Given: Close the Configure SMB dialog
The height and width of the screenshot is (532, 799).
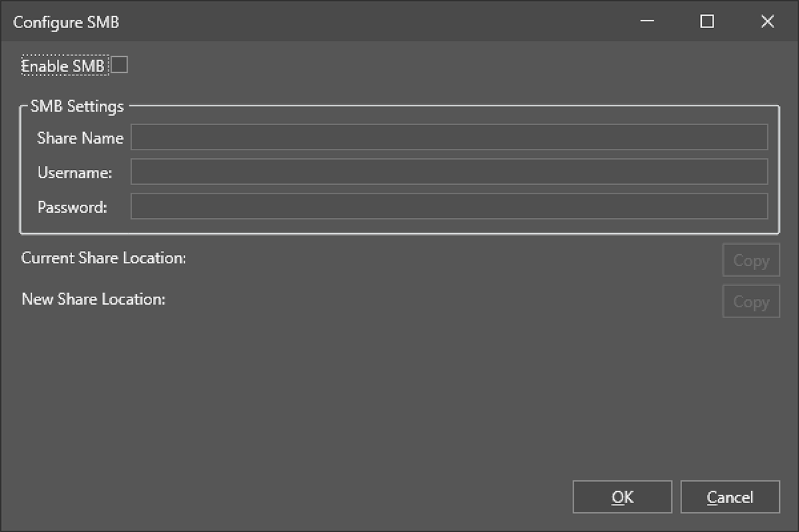Looking at the screenshot, I should [x=767, y=22].
